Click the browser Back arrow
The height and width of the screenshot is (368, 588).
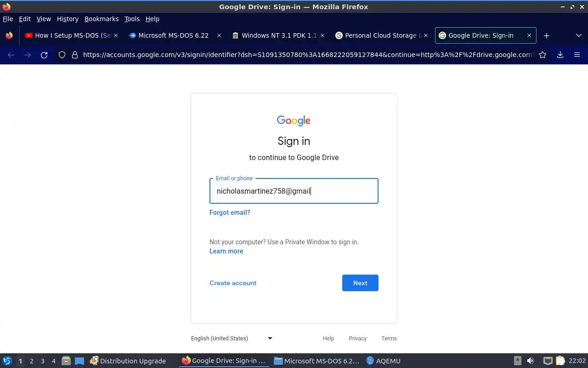coord(11,55)
